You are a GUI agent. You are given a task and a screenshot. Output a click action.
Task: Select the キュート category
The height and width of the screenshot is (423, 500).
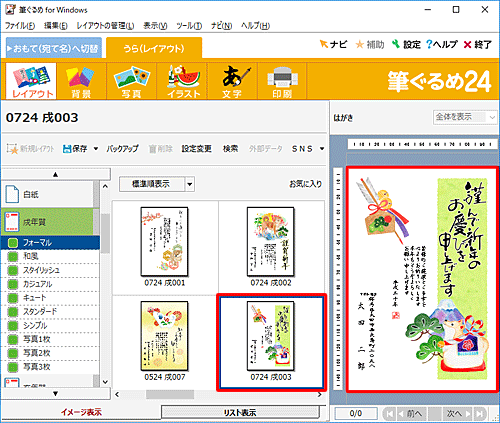click(50, 298)
